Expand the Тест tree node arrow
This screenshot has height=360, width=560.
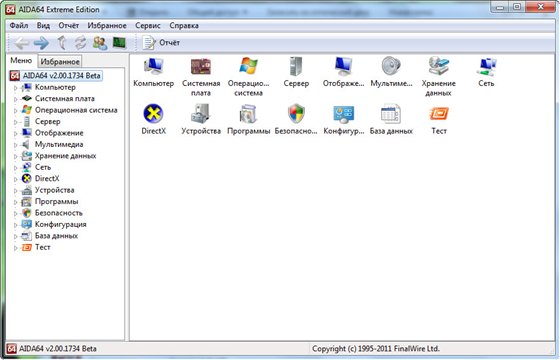click(15, 248)
